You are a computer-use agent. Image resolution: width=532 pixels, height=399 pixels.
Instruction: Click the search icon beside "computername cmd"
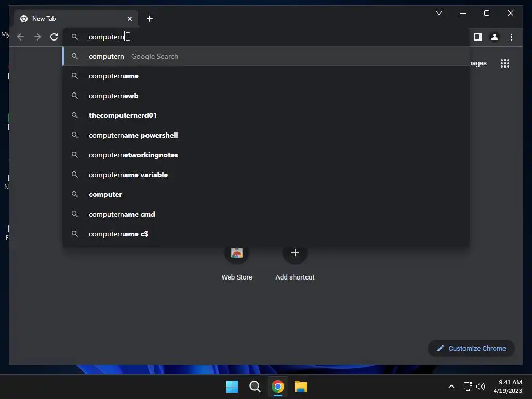point(75,214)
